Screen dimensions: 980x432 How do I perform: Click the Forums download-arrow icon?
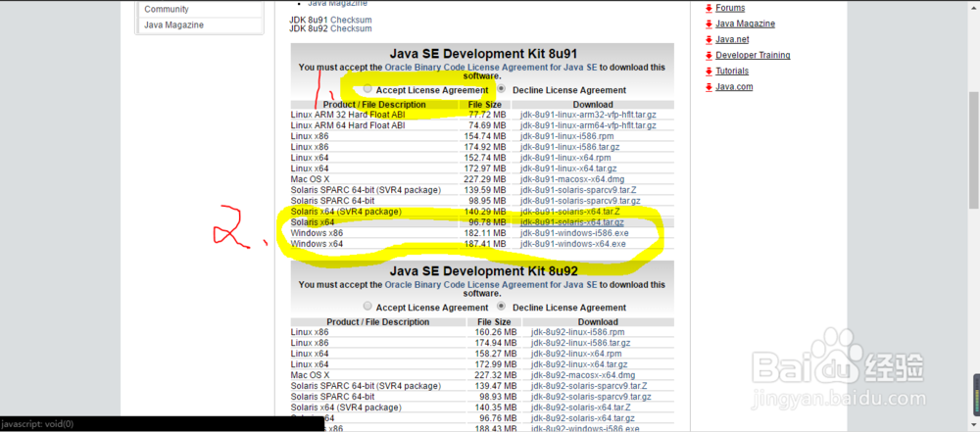[x=709, y=8]
